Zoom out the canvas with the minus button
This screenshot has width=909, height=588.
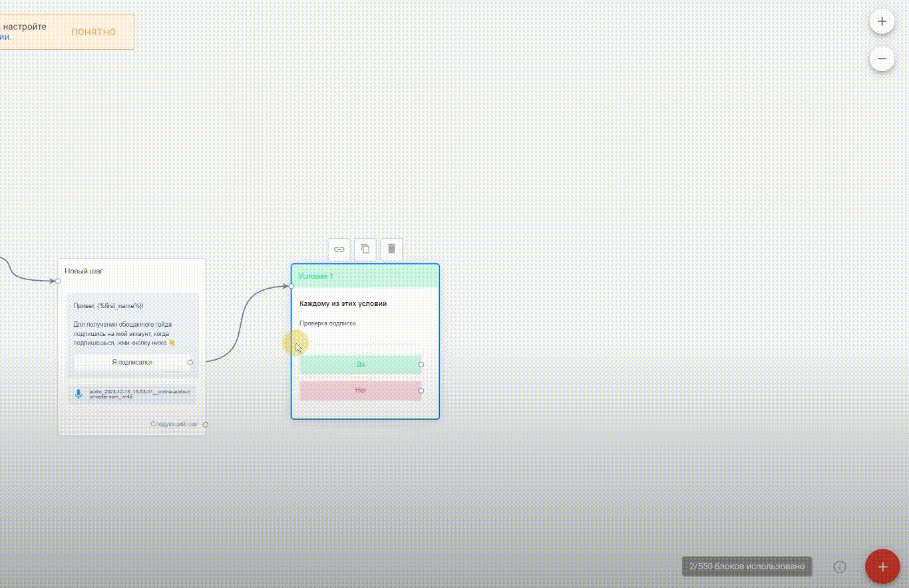[882, 59]
